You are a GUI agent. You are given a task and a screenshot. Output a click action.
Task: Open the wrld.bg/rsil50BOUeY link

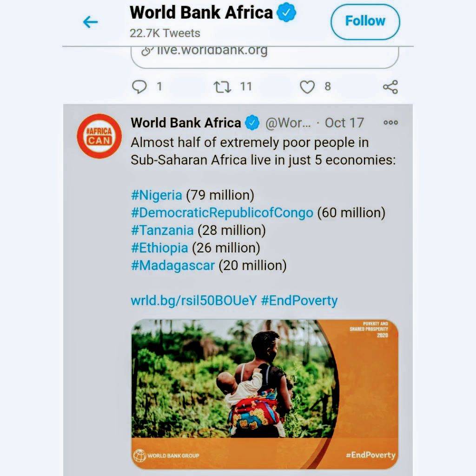[x=194, y=301]
